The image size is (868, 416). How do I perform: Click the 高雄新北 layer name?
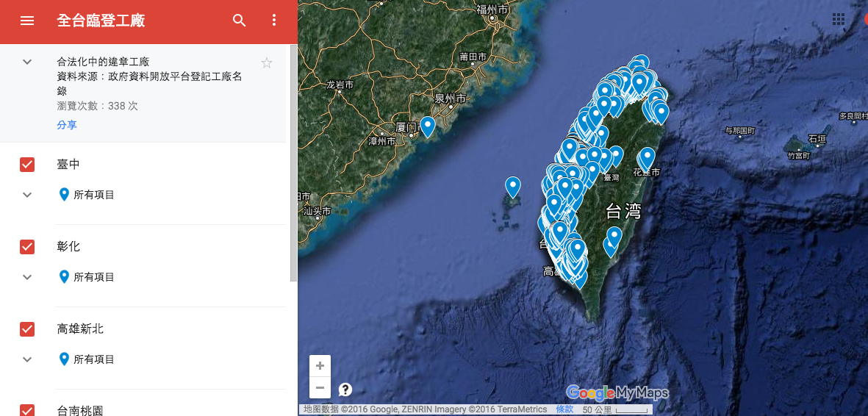click(80, 329)
